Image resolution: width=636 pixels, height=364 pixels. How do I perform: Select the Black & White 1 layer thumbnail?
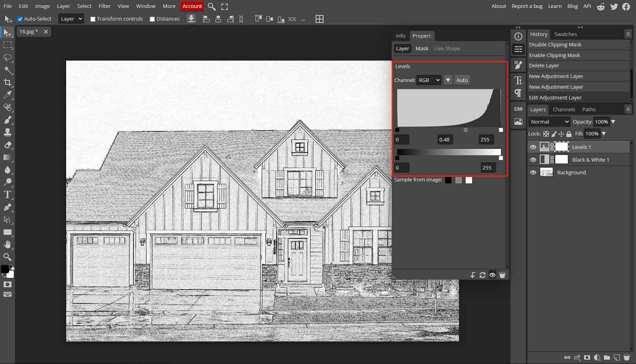pos(545,160)
